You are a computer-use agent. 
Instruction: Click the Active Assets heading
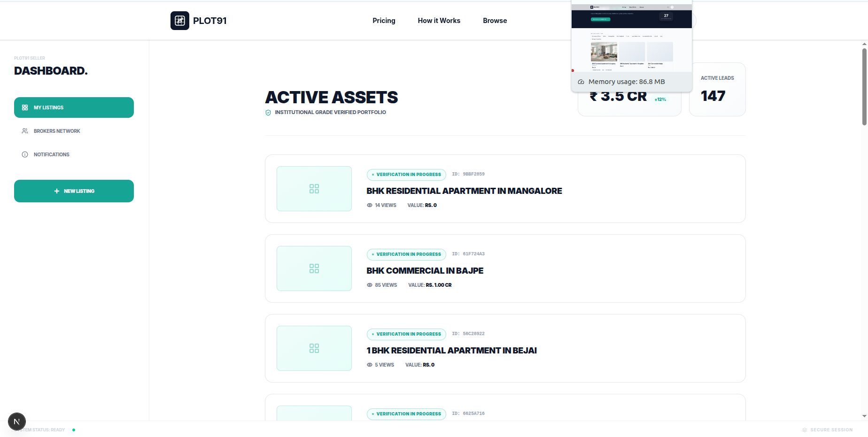point(332,97)
